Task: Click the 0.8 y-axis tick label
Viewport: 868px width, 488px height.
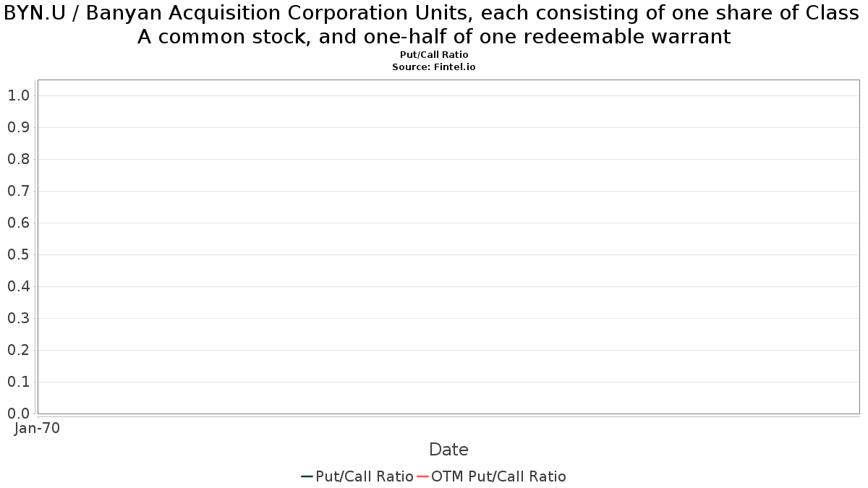Action: [x=18, y=159]
